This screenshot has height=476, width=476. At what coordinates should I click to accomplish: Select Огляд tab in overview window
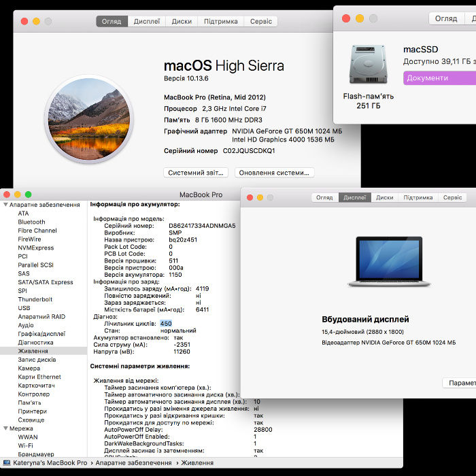coord(112,22)
